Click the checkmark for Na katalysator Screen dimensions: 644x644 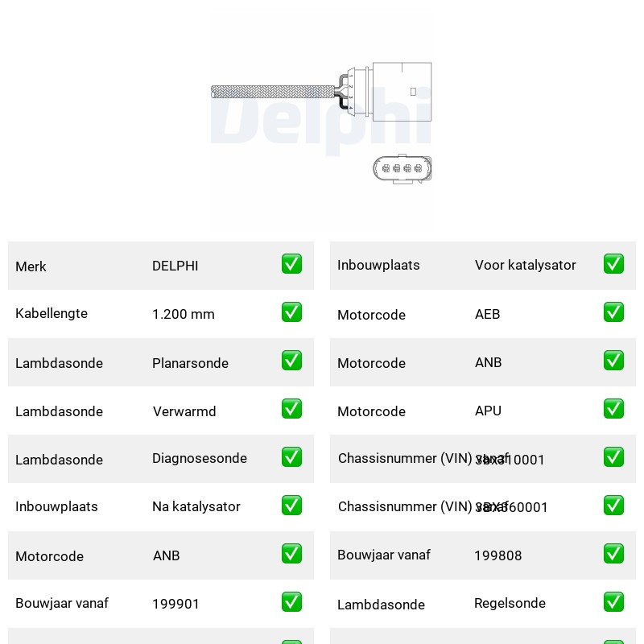[291, 506]
